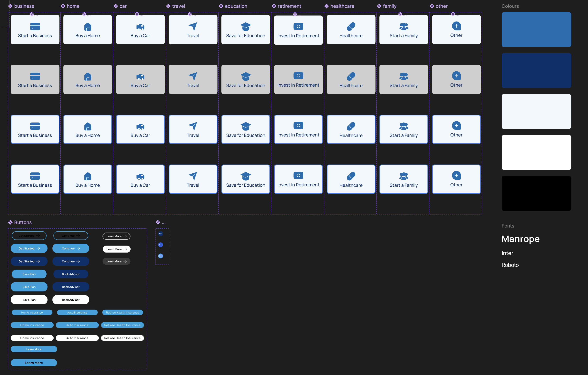The height and width of the screenshot is (375, 588).
Task: Expand the retirement component group
Action: [x=289, y=6]
